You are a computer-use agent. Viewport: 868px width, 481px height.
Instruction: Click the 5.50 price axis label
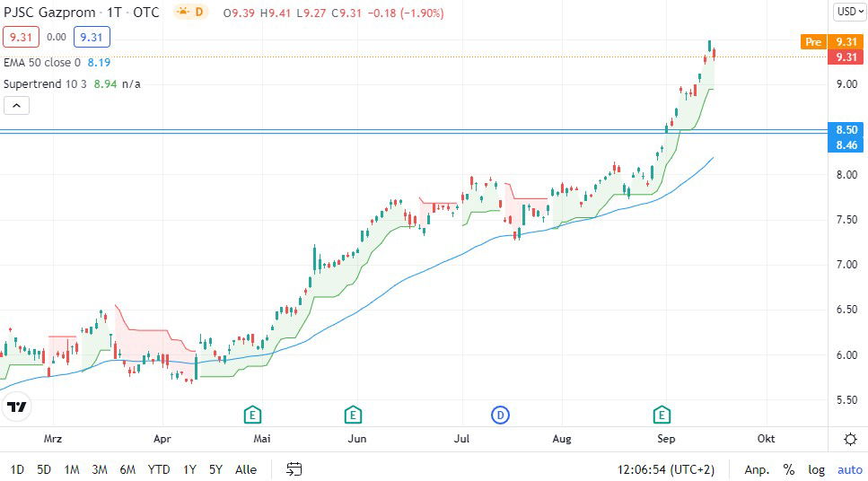pos(846,399)
